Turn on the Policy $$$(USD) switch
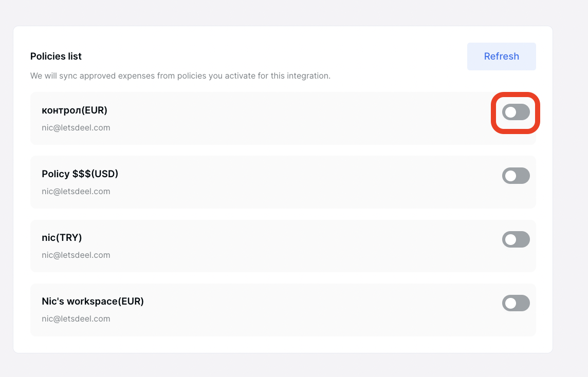Screen dimensions: 588x377 [516, 176]
